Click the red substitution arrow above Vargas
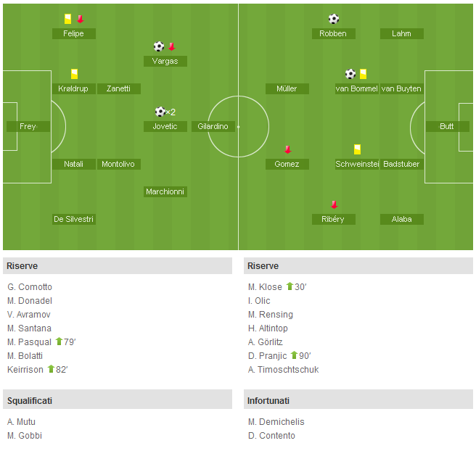 pyautogui.click(x=172, y=46)
